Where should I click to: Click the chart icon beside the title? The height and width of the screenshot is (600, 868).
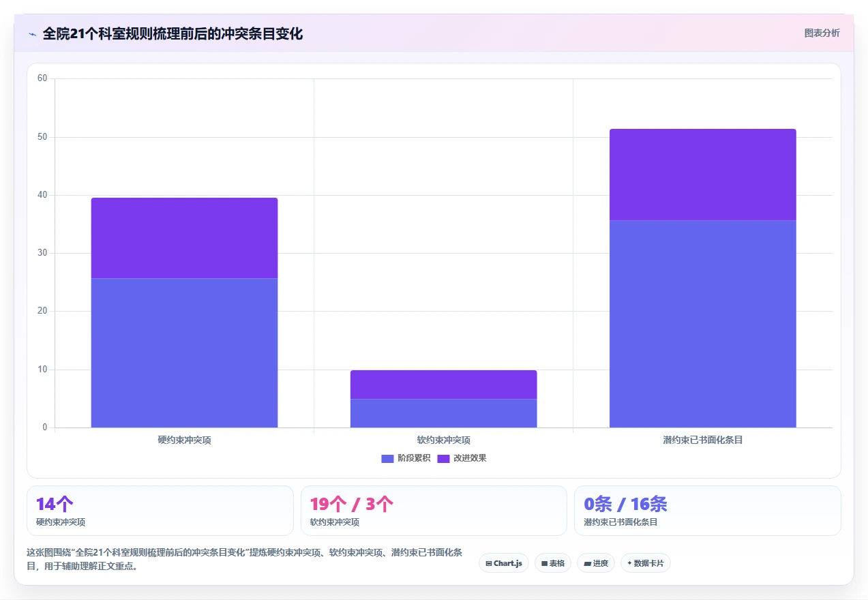pyautogui.click(x=32, y=34)
